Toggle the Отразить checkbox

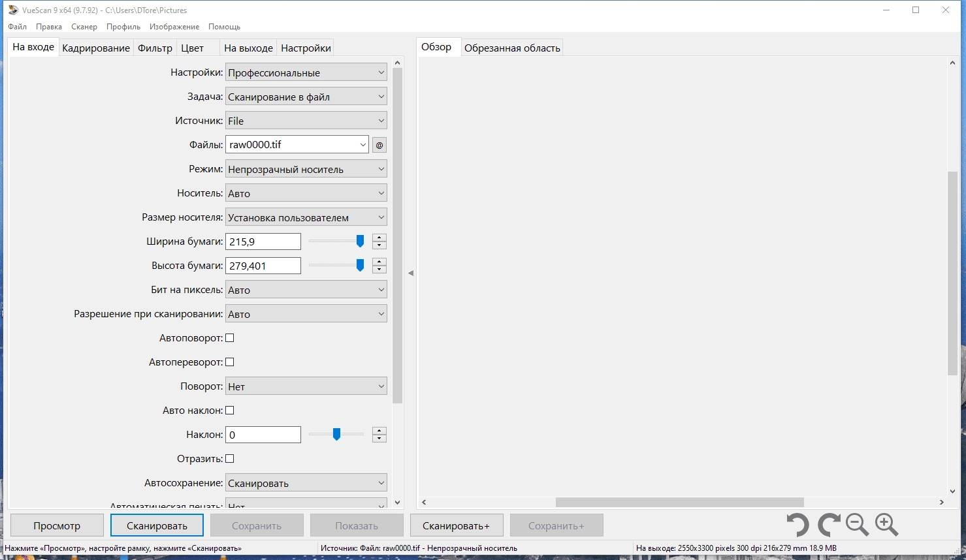pos(230,459)
